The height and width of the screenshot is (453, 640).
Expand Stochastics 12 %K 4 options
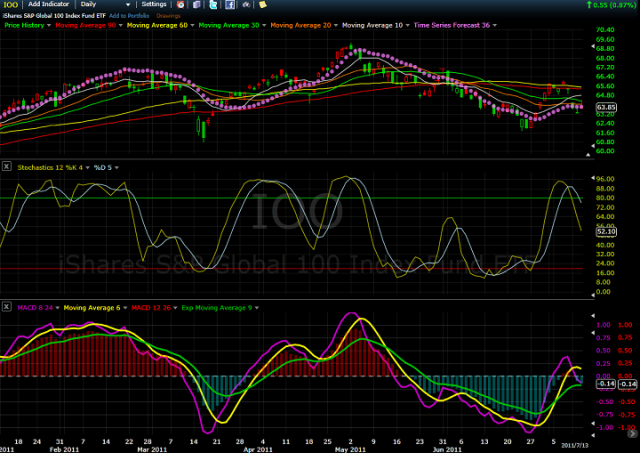point(87,168)
